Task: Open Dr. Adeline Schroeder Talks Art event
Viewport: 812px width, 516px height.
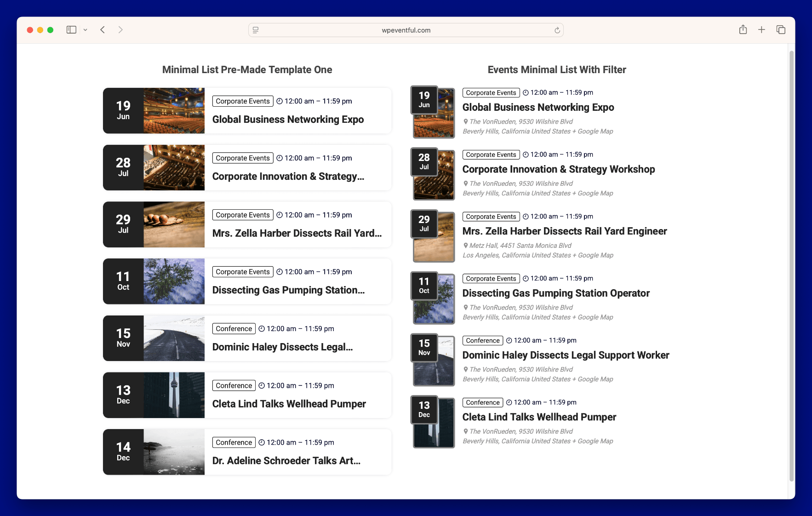Action: pyautogui.click(x=286, y=461)
